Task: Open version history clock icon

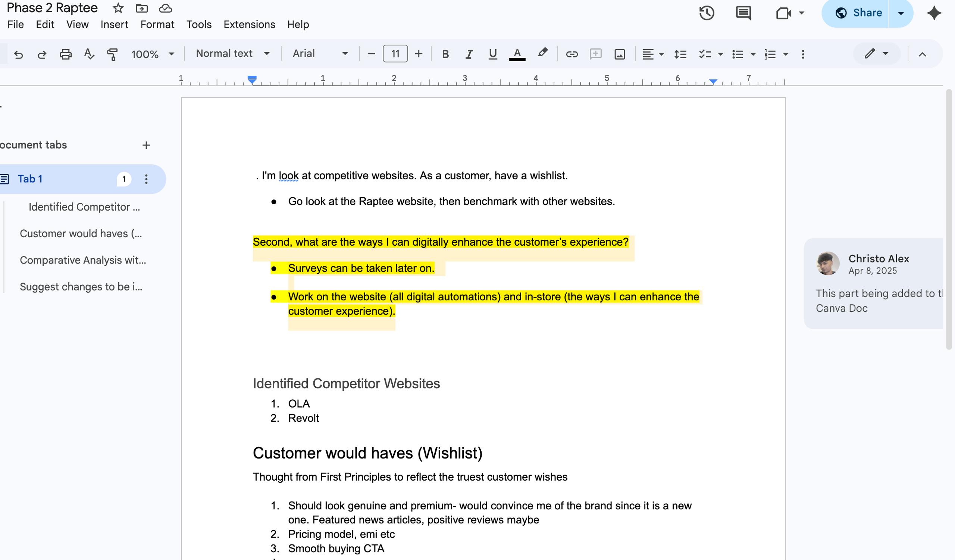Action: (707, 13)
